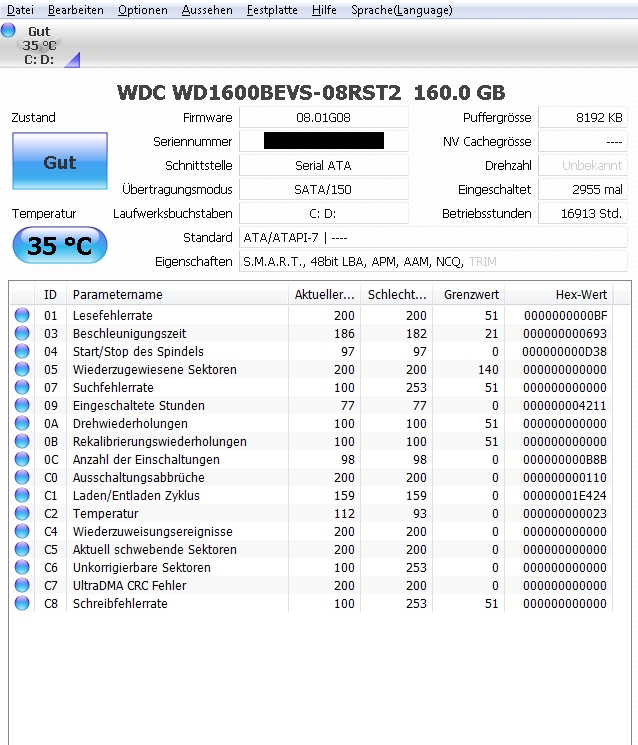638x745 pixels.
Task: Click the Eingeschaltet value 2955 mal
Action: point(582,190)
